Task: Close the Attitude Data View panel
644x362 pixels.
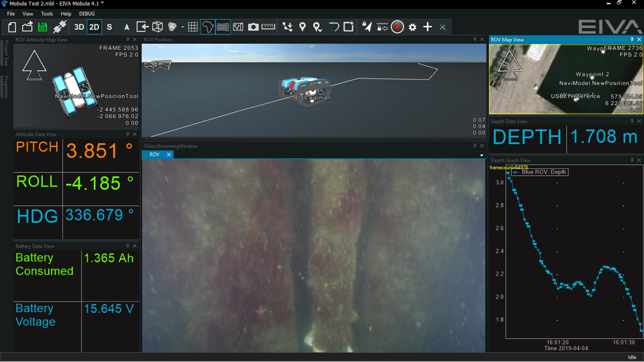Action: pos(135,134)
